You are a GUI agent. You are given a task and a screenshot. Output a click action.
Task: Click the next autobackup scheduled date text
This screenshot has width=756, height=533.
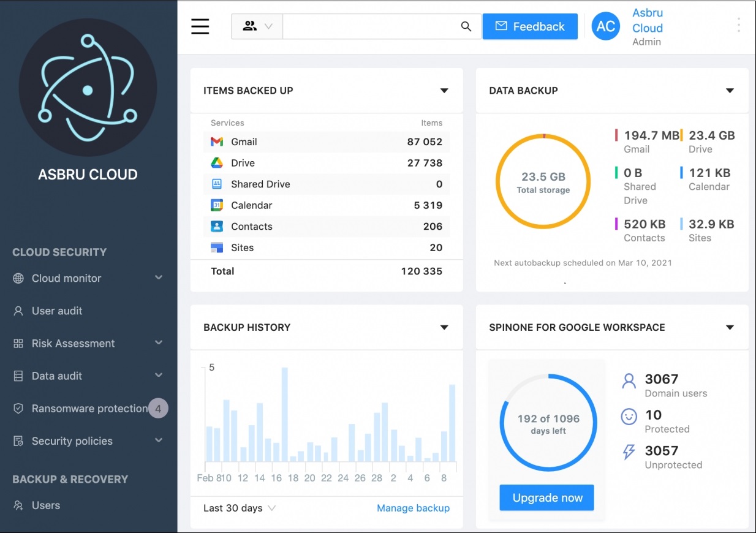coord(583,263)
